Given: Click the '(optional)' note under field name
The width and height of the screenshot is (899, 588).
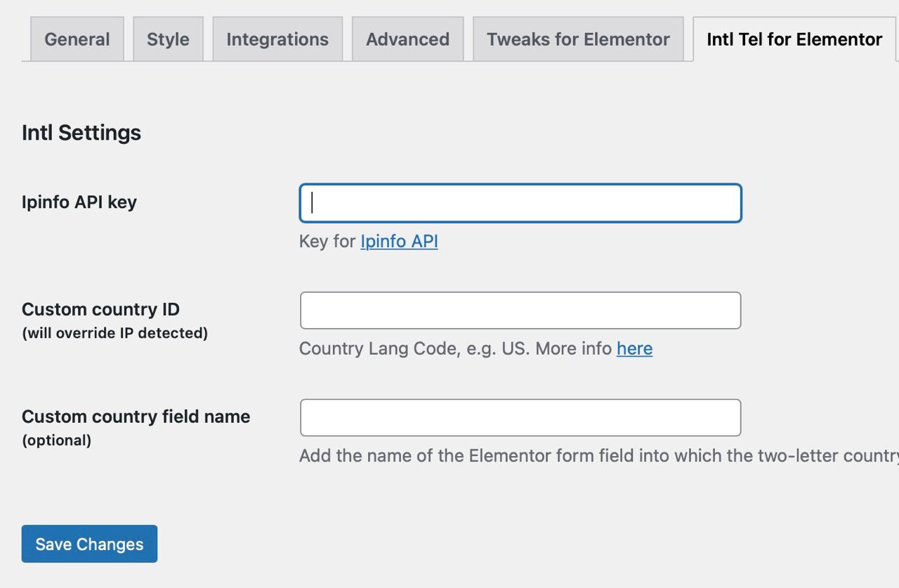Looking at the screenshot, I should point(56,440).
